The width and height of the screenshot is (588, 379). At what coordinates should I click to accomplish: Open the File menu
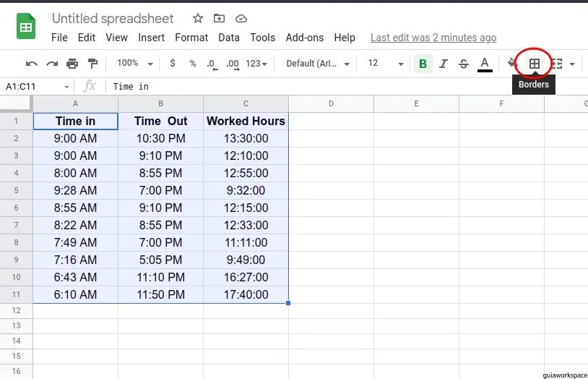coord(59,38)
